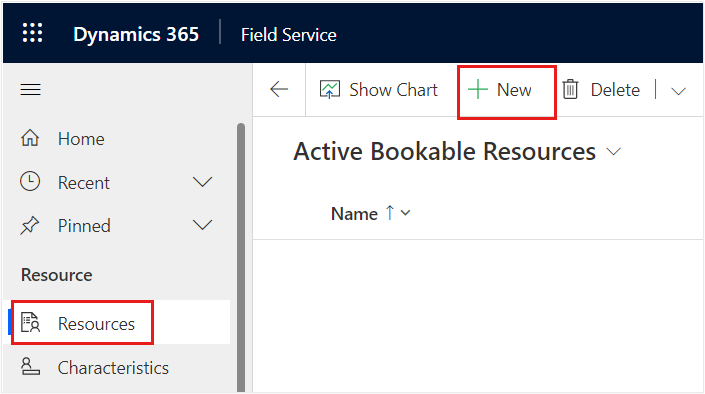Collapse the site map hamburger menu
Screen dimensions: 705x394
pyautogui.click(x=31, y=90)
